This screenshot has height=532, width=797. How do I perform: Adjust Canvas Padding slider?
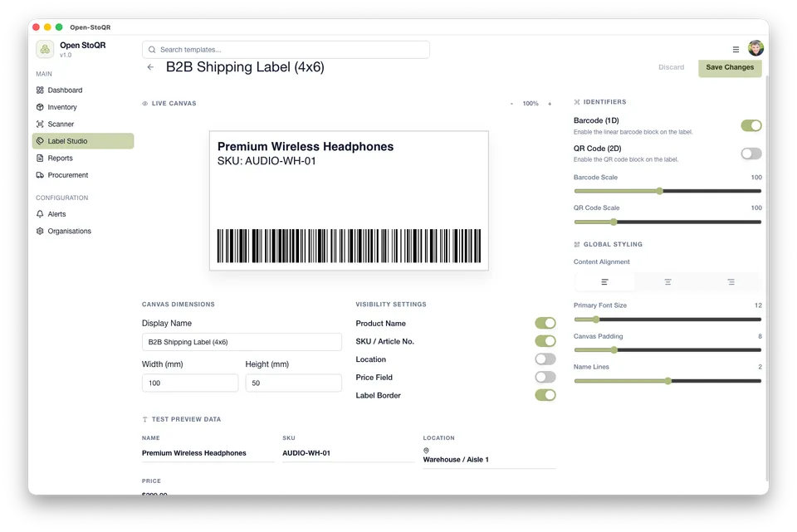click(667, 350)
